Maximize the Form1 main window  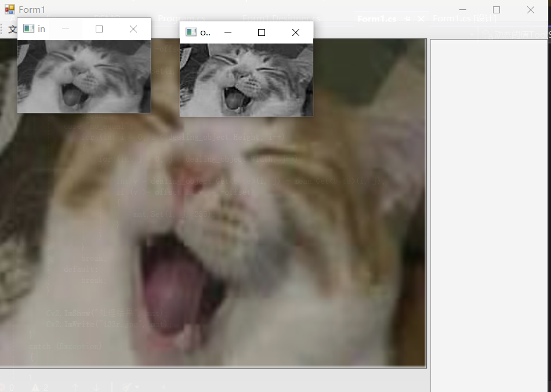pos(496,10)
